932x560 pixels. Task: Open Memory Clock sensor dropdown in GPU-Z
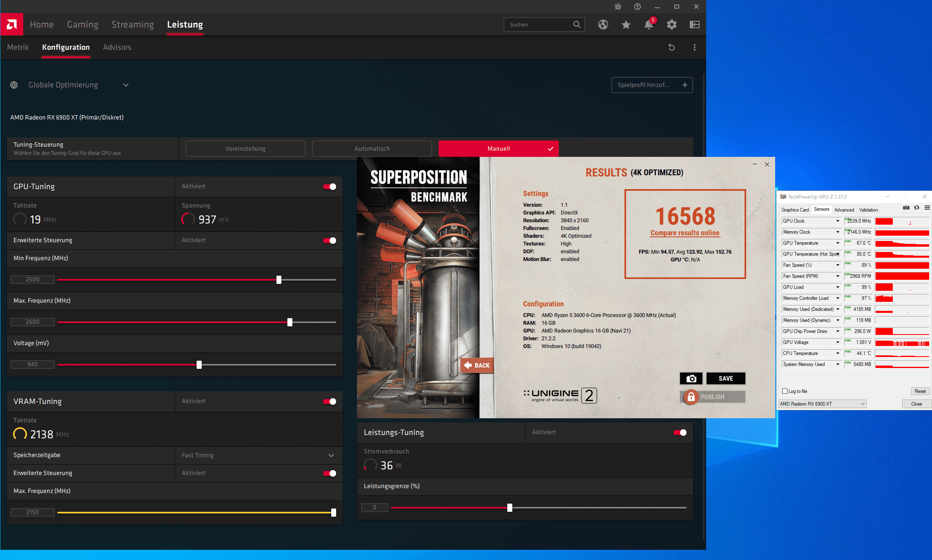click(838, 232)
